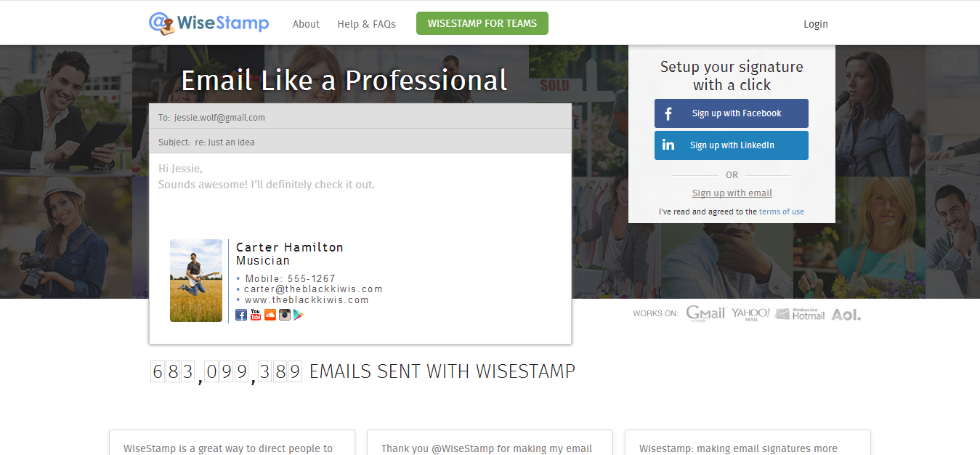Sign up with Facebook
Viewport: 980px width, 455px height.
[x=732, y=113]
